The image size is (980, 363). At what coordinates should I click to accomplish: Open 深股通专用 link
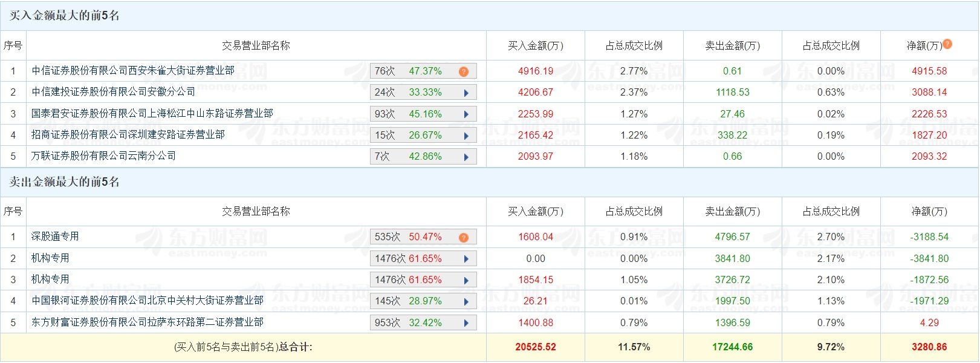pyautogui.click(x=55, y=237)
